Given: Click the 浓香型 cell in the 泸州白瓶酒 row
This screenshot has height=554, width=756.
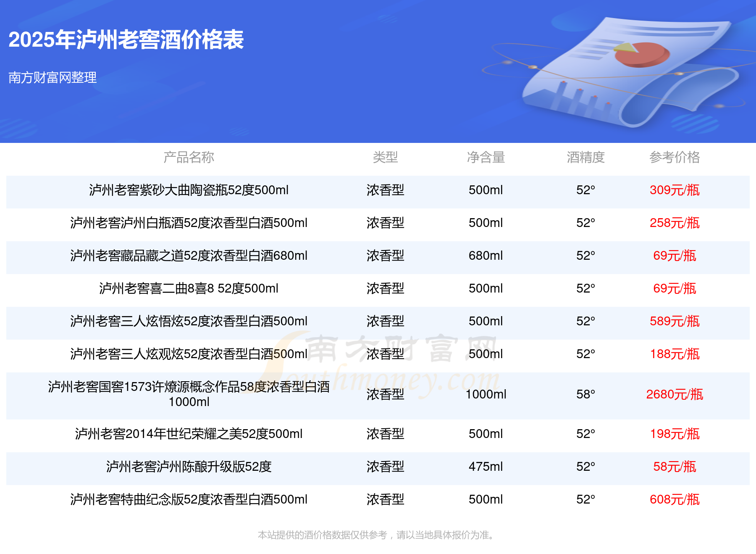Looking at the screenshot, I should point(385,223).
